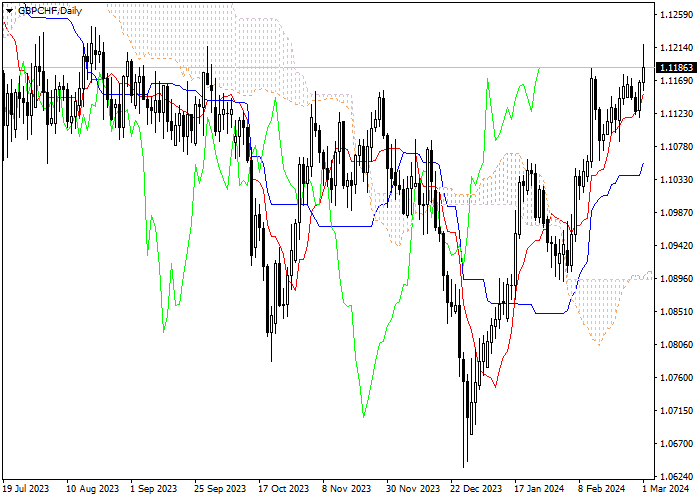Image resolution: width=700 pixels, height=500 pixels.
Task: Select the 8 Feb 2024 date label
Action: click(602, 489)
